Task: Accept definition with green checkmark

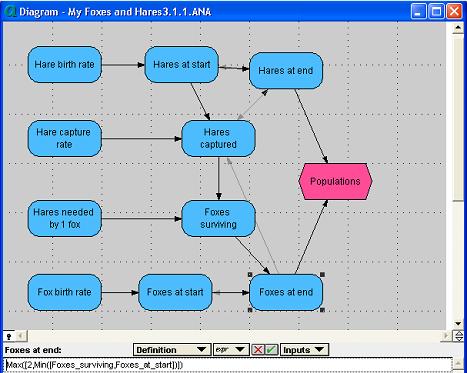Action: click(x=271, y=350)
